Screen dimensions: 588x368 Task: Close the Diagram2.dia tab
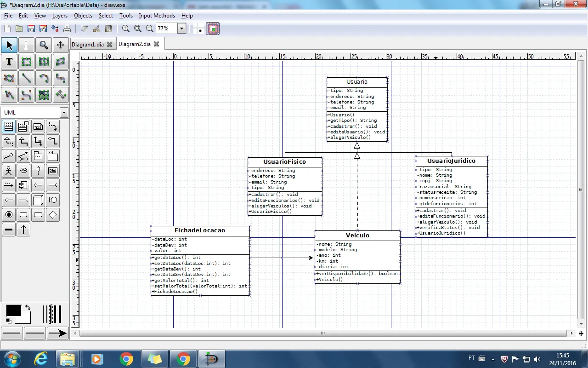click(x=156, y=44)
